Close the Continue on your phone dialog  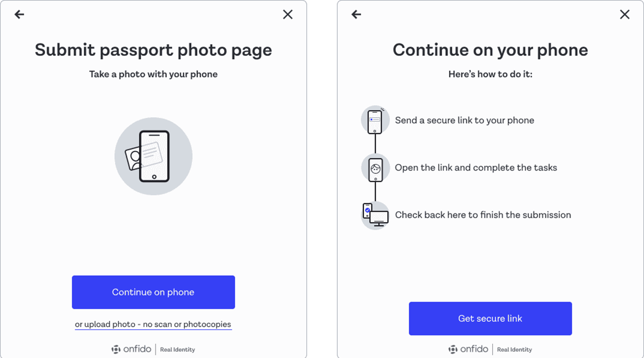625,14
